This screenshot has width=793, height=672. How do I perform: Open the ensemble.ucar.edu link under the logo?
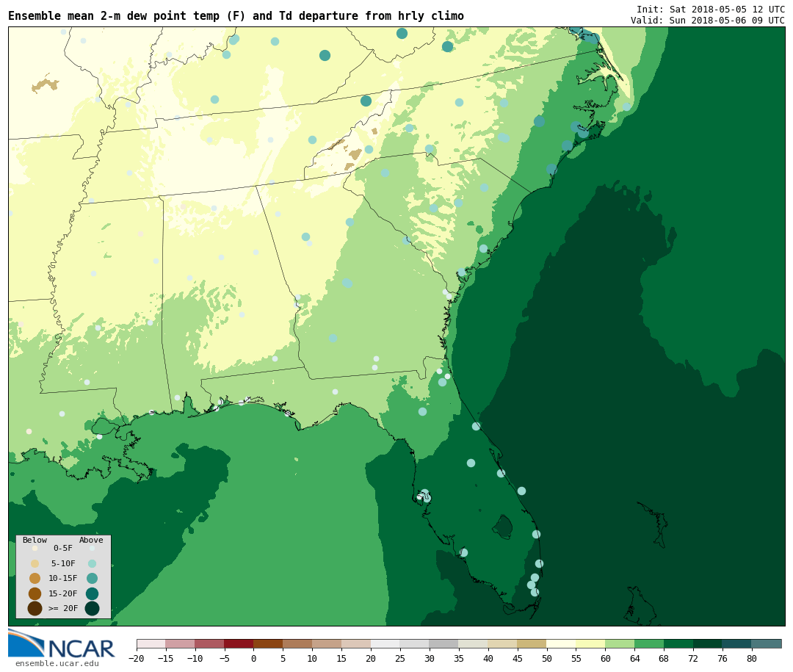tap(57, 663)
